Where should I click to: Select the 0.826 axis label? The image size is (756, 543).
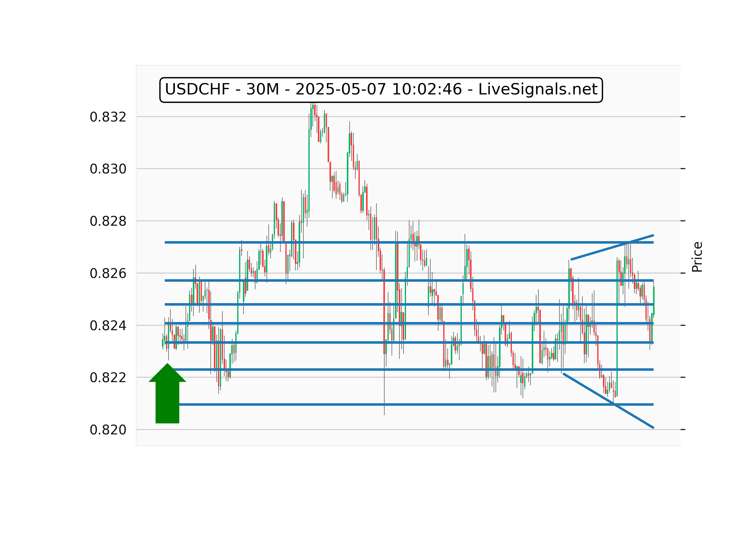point(108,274)
